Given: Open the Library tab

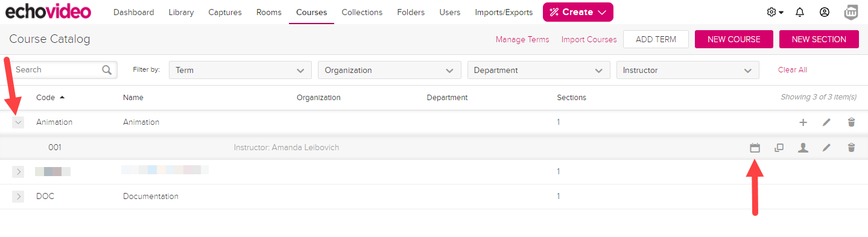Looking at the screenshot, I should 181,12.
